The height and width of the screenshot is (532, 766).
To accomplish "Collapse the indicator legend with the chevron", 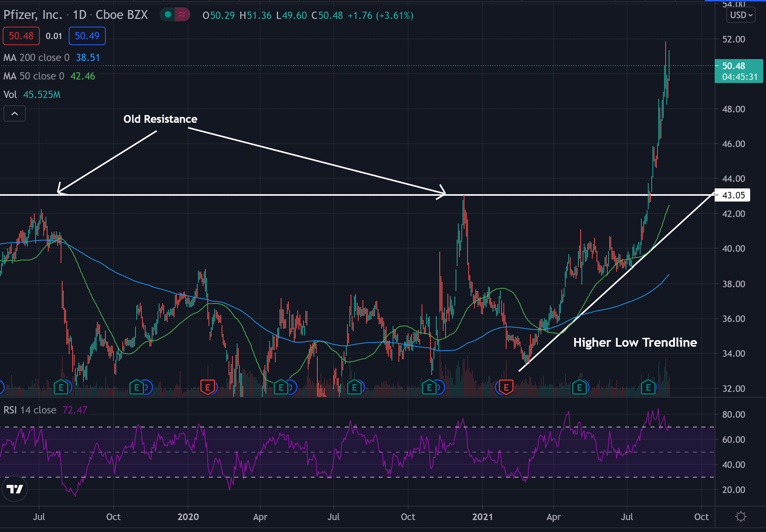I will click(x=15, y=114).
